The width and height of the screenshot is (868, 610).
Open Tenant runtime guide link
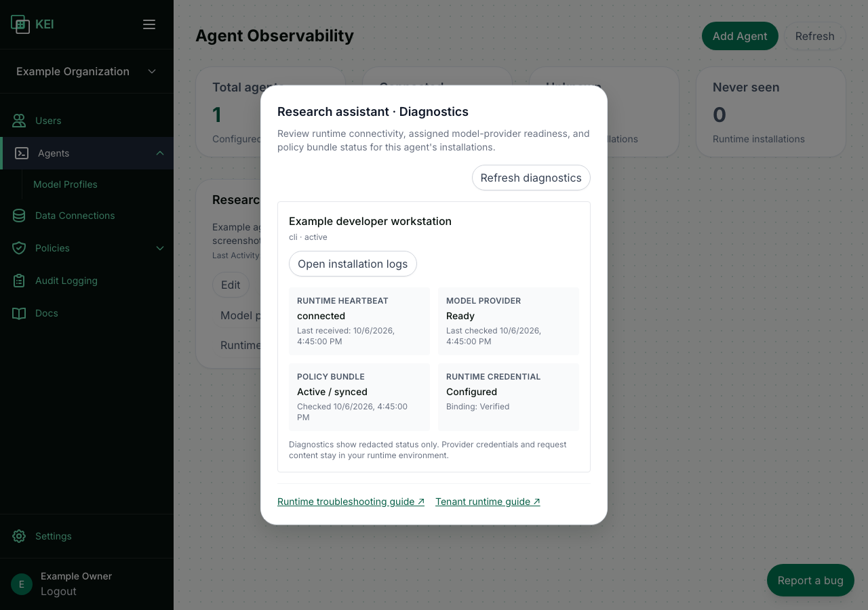488,502
